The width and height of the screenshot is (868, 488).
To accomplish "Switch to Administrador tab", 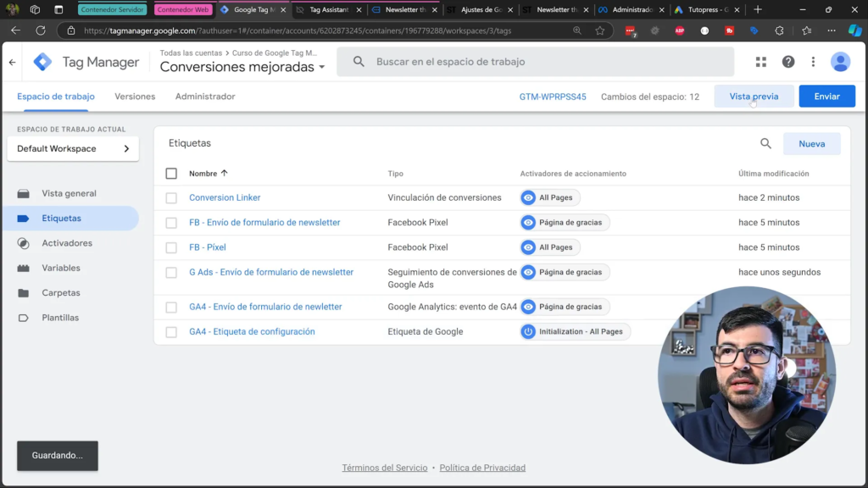I will coord(205,97).
